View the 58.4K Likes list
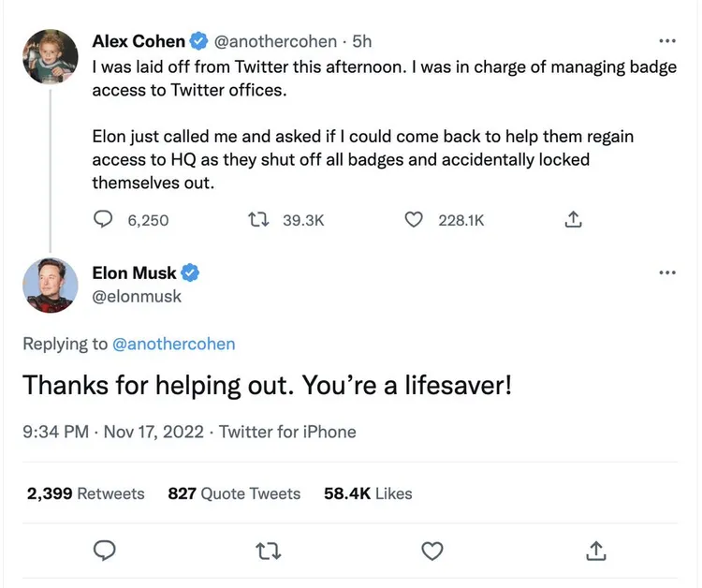 368,493
